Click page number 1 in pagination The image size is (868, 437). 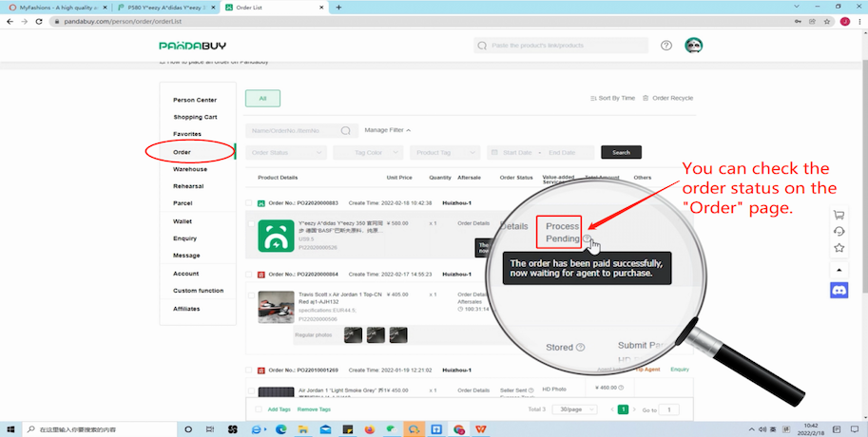coord(623,409)
